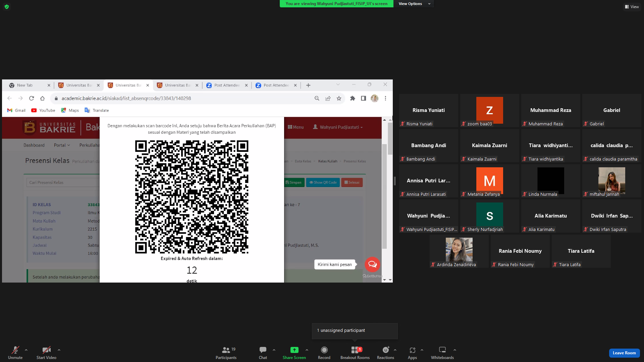Open Chrome Extensions puzzle icon
The height and width of the screenshot is (362, 644).
point(353,98)
